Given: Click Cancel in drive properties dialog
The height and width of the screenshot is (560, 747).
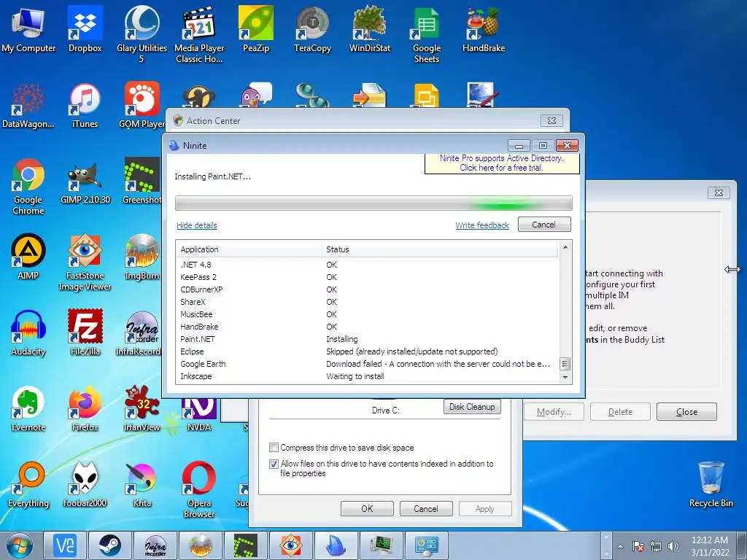Looking at the screenshot, I should [426, 508].
